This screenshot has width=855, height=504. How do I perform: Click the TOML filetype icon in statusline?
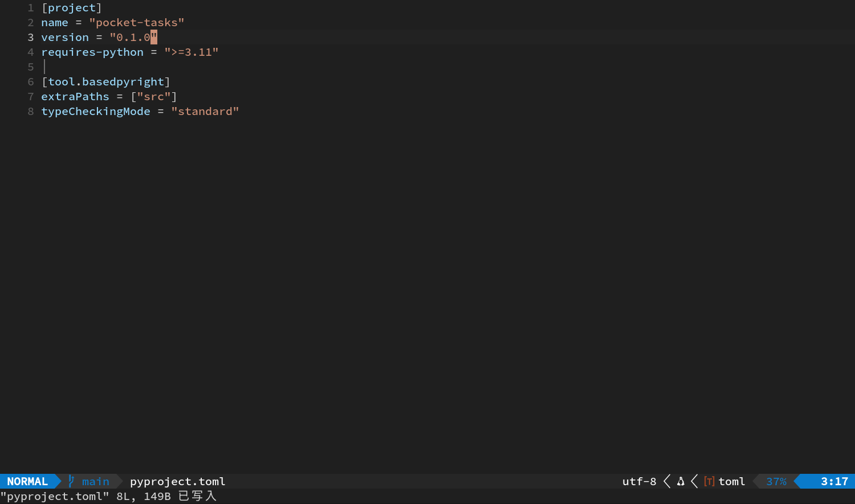pyautogui.click(x=709, y=482)
